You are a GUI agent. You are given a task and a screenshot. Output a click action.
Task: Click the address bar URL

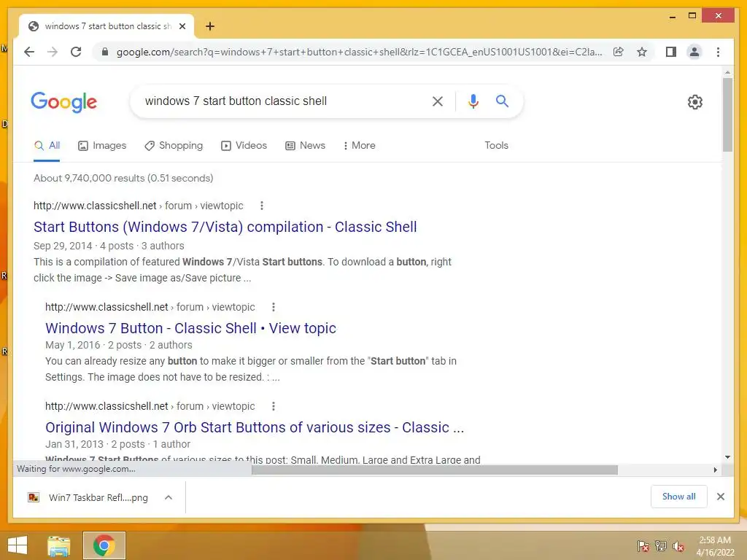point(359,52)
